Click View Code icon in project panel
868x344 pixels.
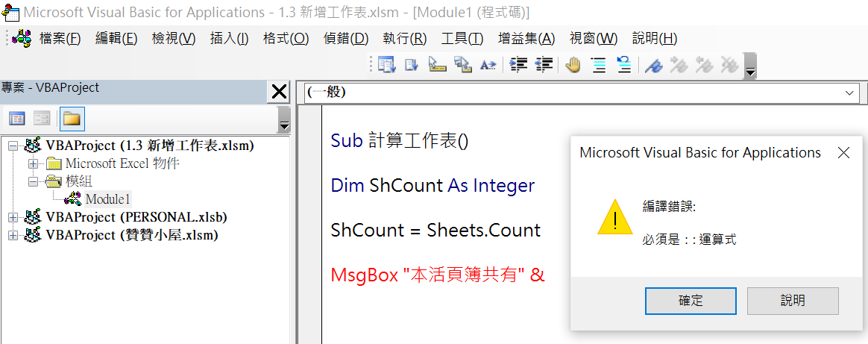coord(17,118)
